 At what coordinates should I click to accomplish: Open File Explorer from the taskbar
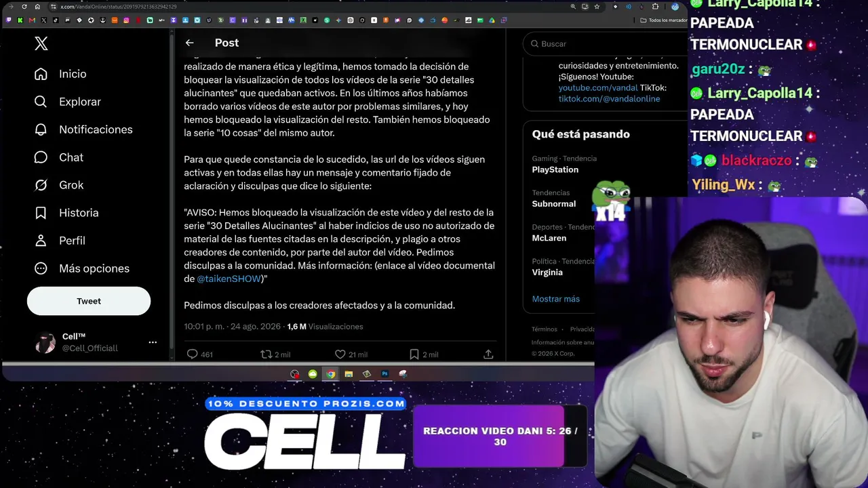(x=349, y=373)
